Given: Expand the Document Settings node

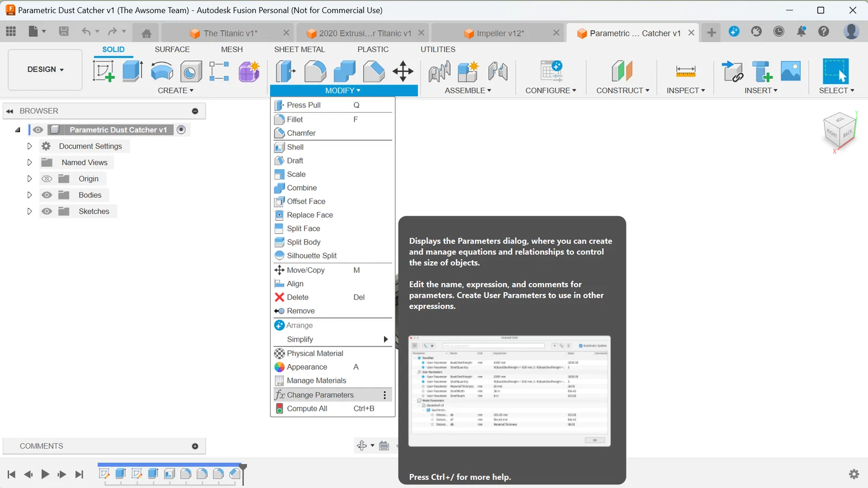Looking at the screenshot, I should coord(30,146).
